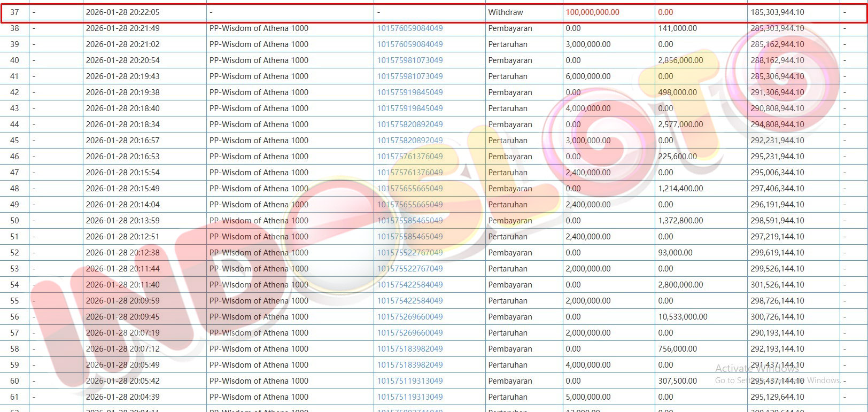
Task: Click the 101575119313049 link in row 61
Action: (409, 397)
